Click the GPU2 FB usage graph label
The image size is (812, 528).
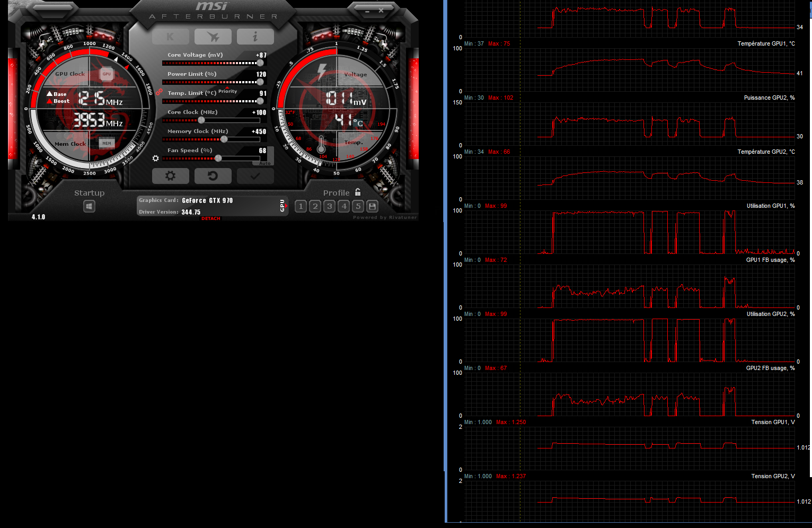click(x=770, y=368)
